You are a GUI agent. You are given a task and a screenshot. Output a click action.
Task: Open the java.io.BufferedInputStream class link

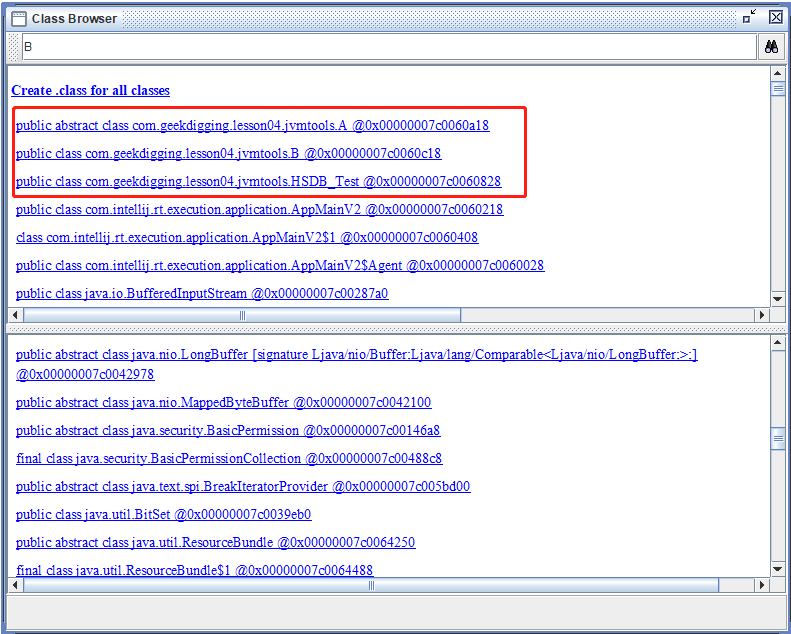[202, 294]
